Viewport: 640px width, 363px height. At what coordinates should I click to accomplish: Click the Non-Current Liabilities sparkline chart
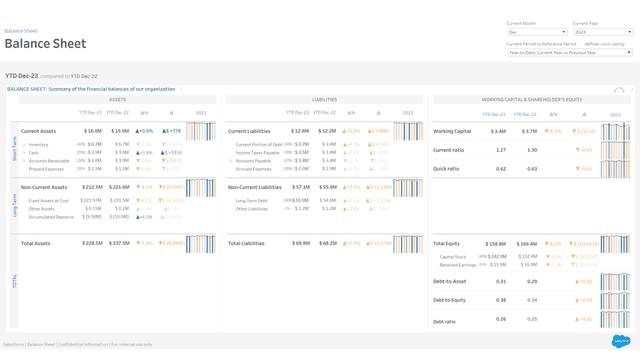408,187
